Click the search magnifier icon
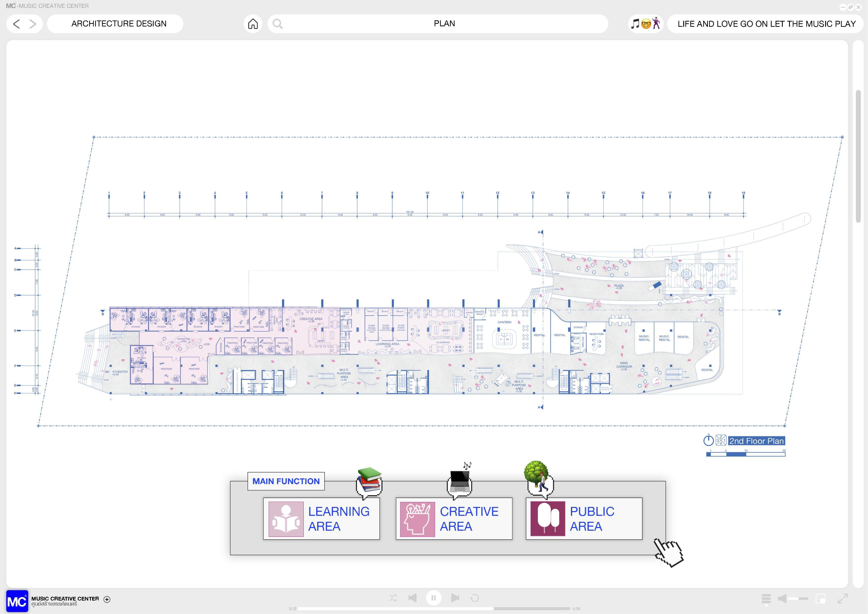 coord(278,24)
